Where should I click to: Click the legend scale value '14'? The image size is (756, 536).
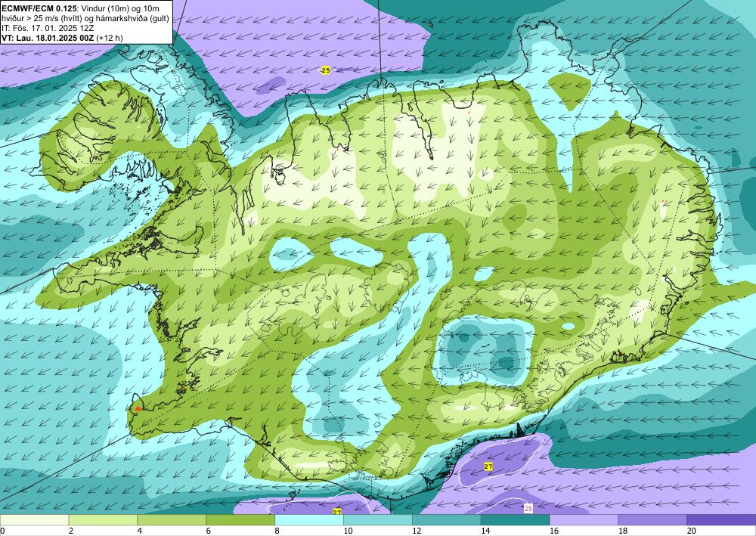(485, 531)
